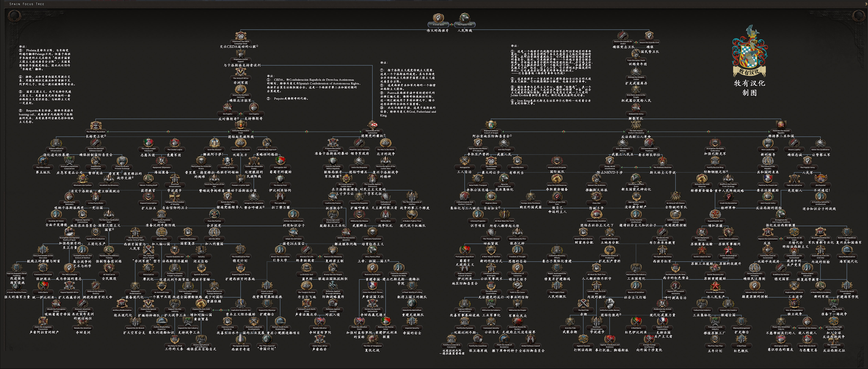Choose The Army of Africa focus
868x369 pixels.
point(241,74)
